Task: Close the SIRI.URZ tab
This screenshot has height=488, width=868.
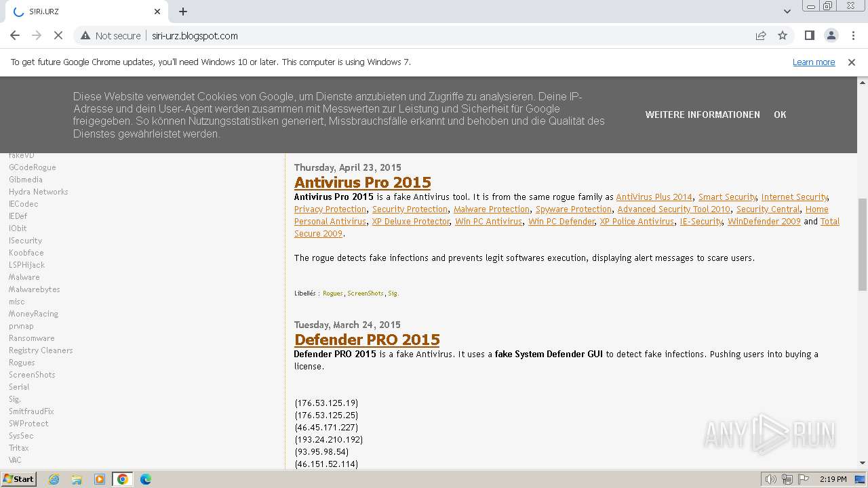Action: [x=157, y=12]
